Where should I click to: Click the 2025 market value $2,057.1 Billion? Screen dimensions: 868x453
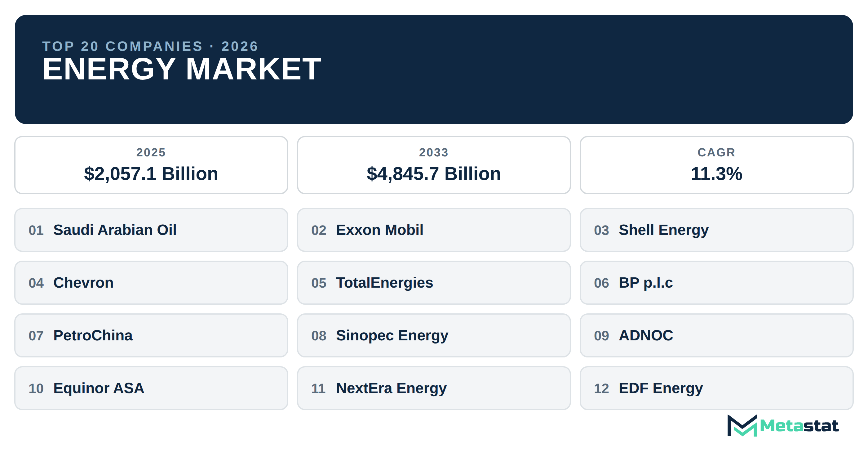click(x=151, y=174)
